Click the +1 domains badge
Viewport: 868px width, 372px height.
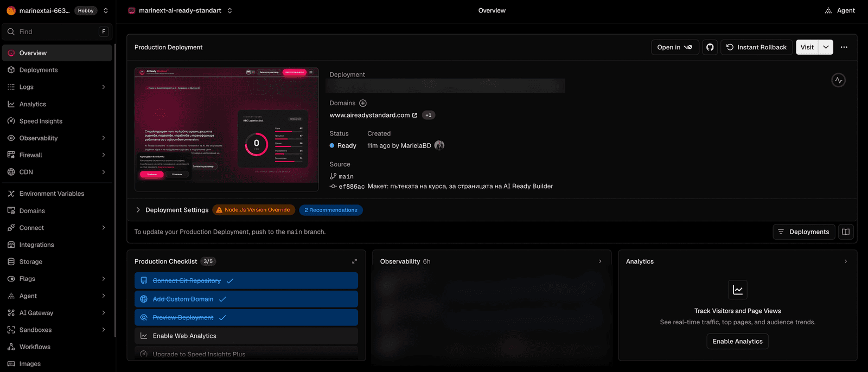coord(429,116)
